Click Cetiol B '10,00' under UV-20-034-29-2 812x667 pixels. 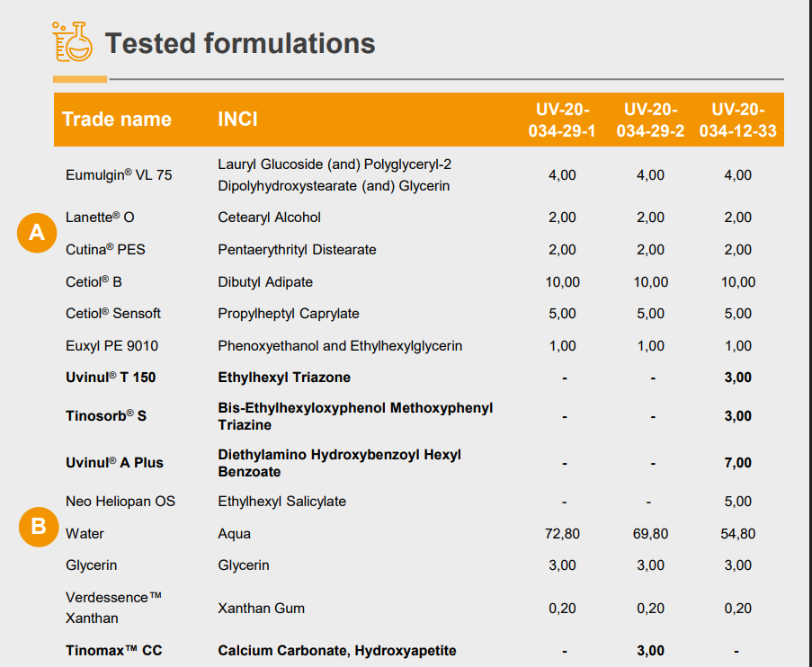(650, 281)
